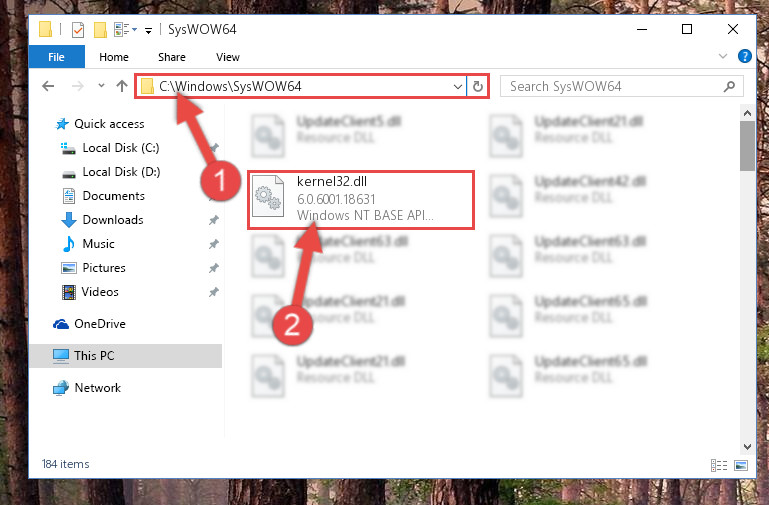Click the This PC monitor icon

coord(61,356)
